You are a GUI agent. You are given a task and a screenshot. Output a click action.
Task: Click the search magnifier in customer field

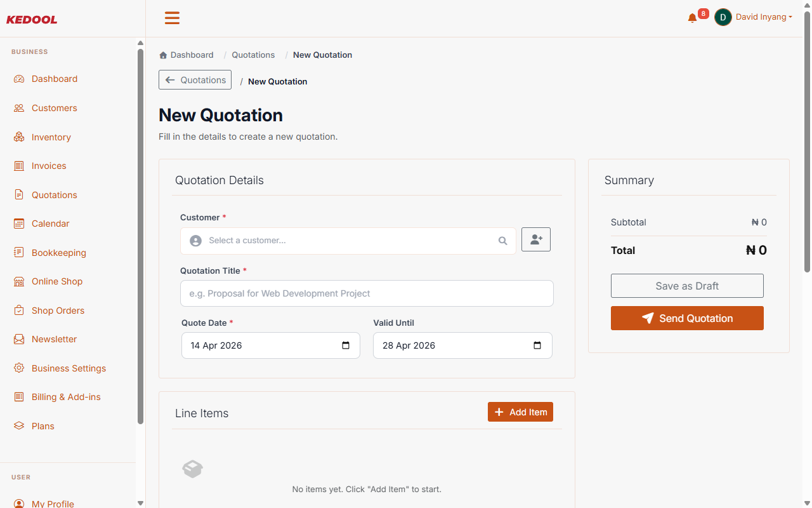click(x=503, y=241)
